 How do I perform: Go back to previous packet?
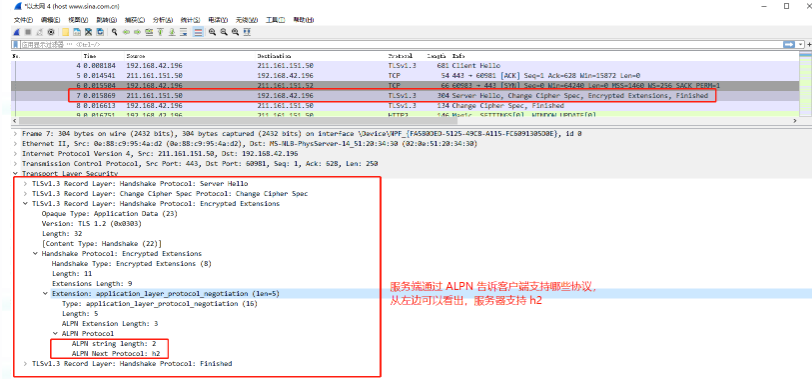126,32
